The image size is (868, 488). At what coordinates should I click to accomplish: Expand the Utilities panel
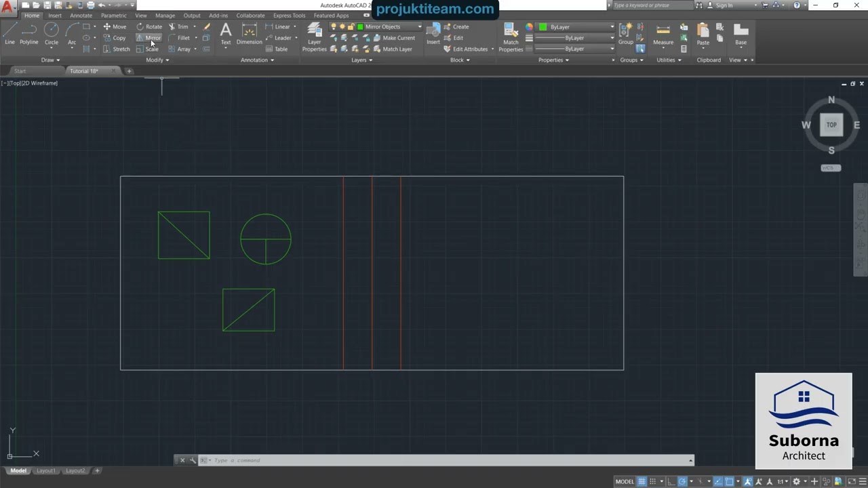coord(669,60)
